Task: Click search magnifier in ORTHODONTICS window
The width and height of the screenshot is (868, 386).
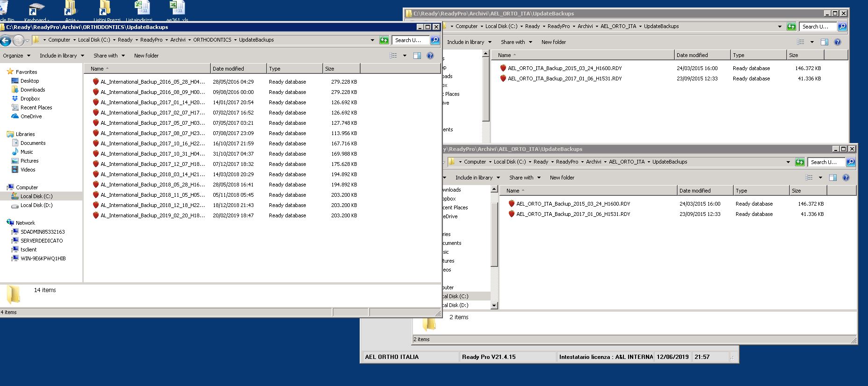Action: click(435, 40)
